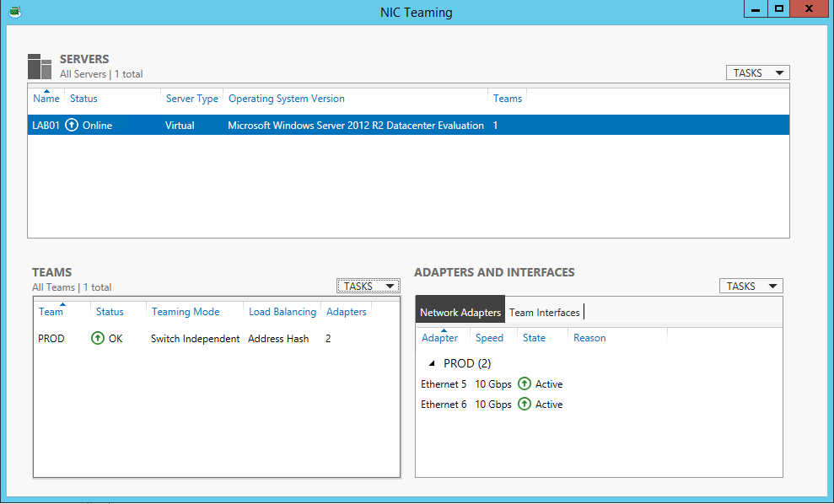Switch to the Team Interfaces tab

click(544, 313)
